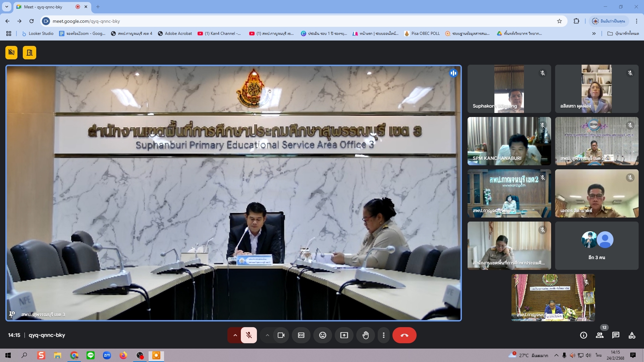Select the SPM KANCHANABURI video tile
This screenshot has height=362, width=644.
[509, 141]
